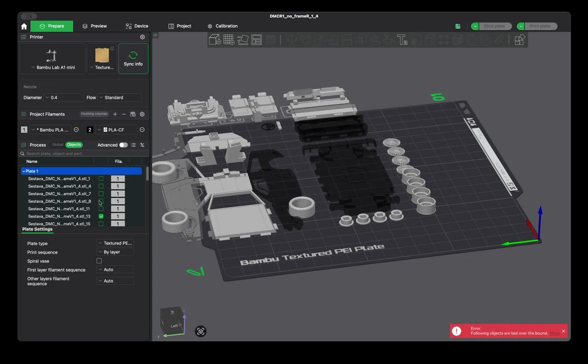Screen dimensions: 588x364
Task: Click the plate type info icon
Action: 112,49
